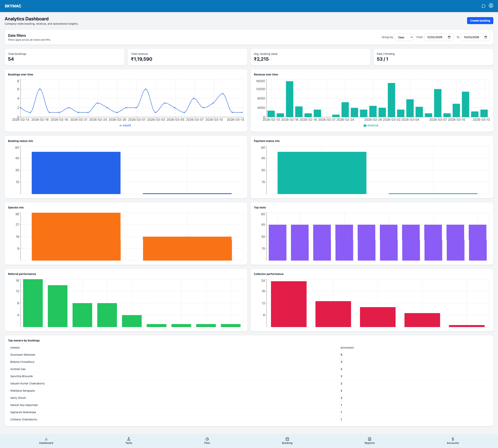
Task: Toggle the revenue legend under Revenue over time
Action: pos(371,125)
